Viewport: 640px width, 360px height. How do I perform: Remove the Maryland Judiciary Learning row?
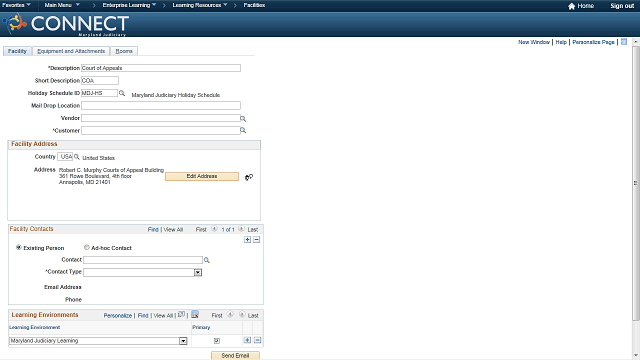point(258,340)
